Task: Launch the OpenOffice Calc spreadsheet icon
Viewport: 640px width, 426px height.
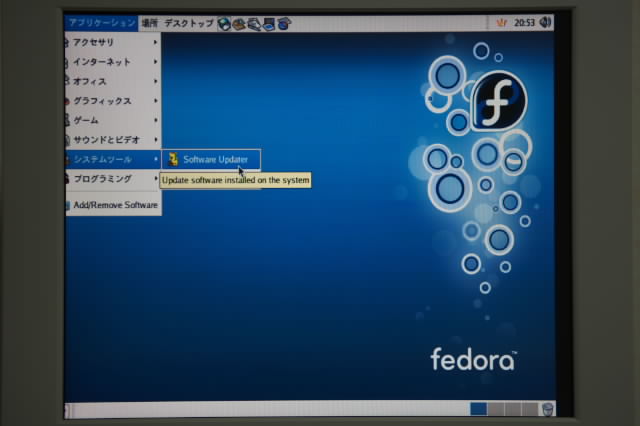Action: point(284,24)
